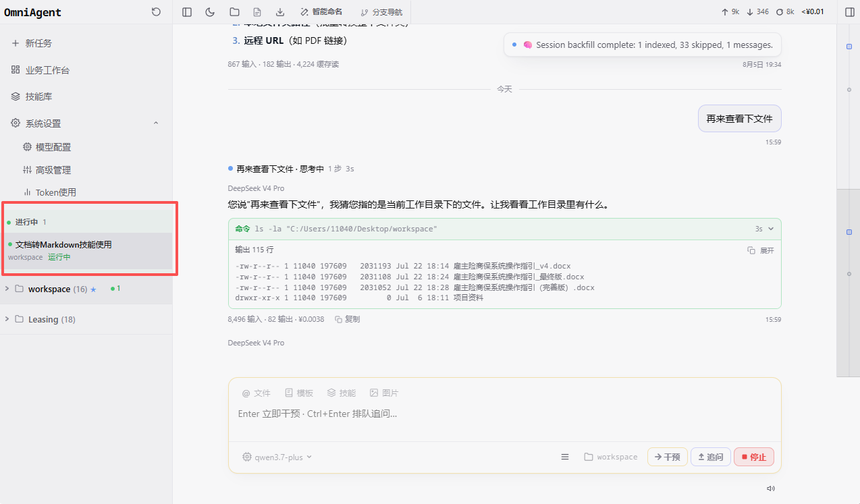860x504 pixels.
Task: Click the 进行中 in-progress group header
Action: (87, 222)
